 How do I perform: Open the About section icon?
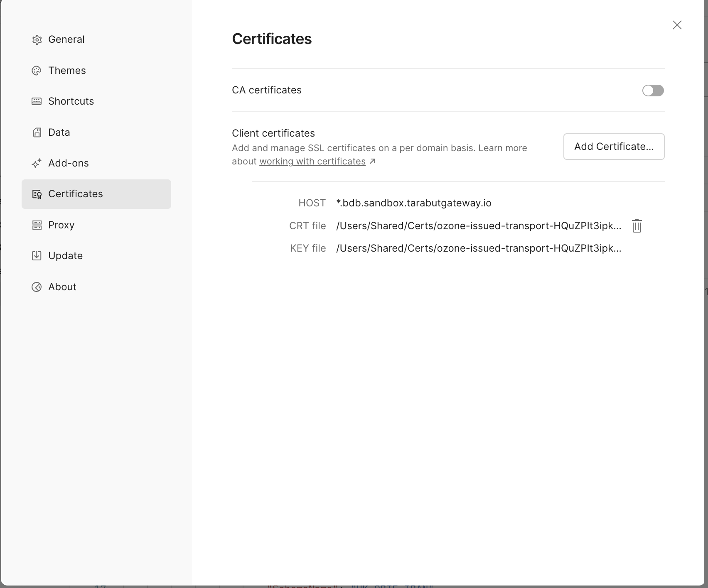coord(37,287)
